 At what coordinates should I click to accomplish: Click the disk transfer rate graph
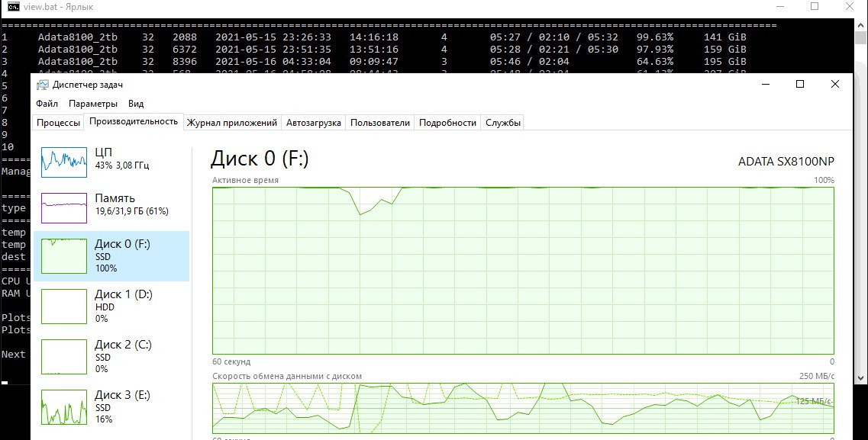pyautogui.click(x=523, y=408)
